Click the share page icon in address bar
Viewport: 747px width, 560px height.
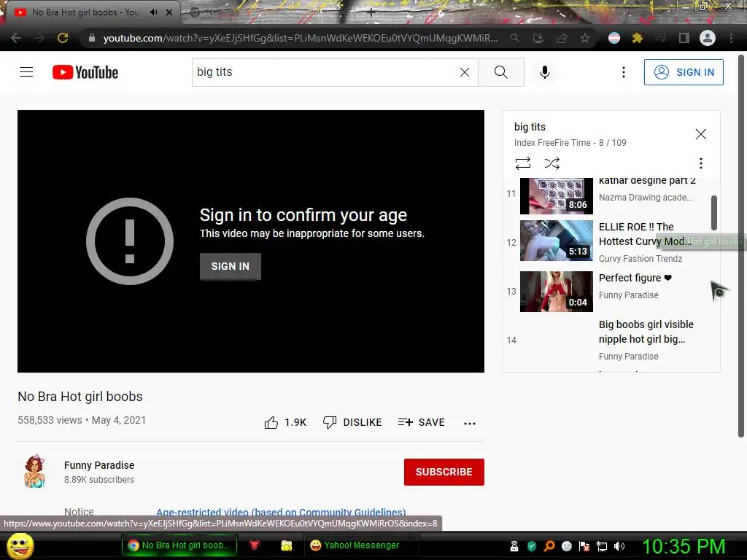click(562, 38)
